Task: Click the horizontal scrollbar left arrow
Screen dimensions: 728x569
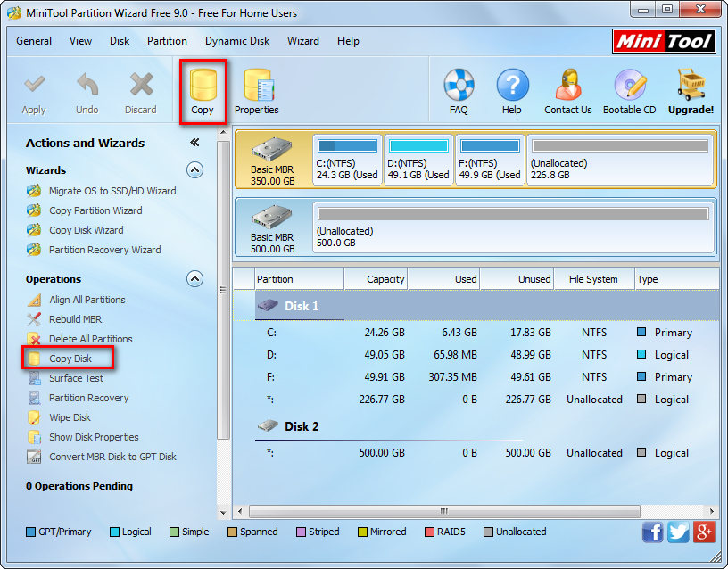Action: pyautogui.click(x=240, y=511)
